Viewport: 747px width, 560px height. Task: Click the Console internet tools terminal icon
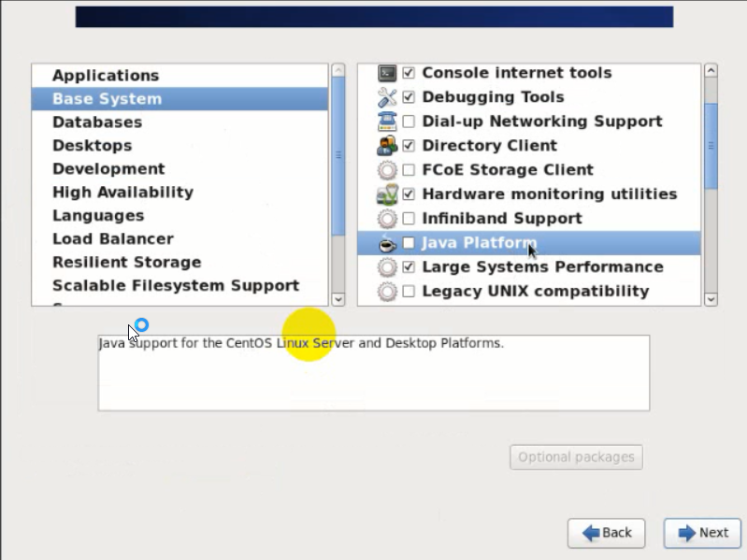tap(387, 73)
